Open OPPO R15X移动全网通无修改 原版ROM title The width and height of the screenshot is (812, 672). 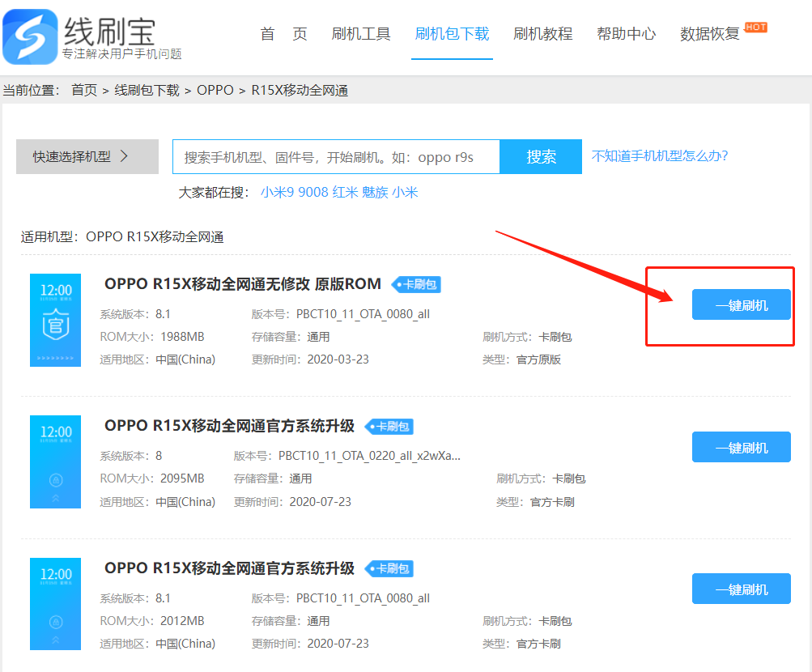(x=243, y=284)
